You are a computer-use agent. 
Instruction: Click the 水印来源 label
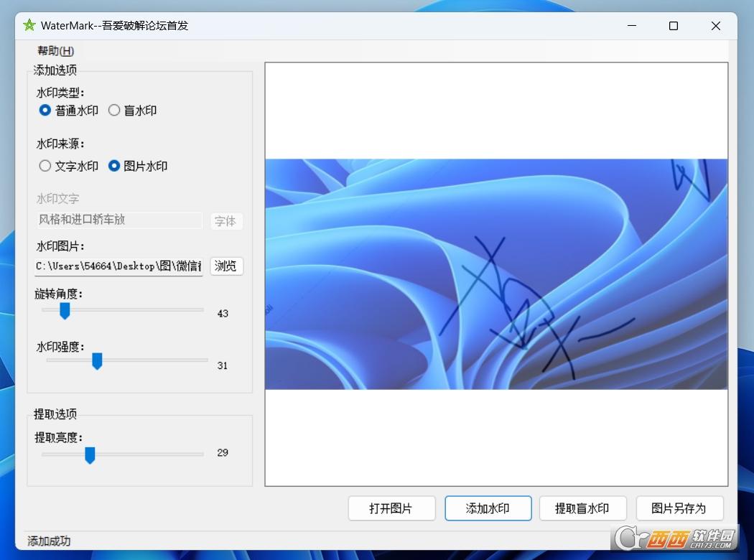[60, 144]
